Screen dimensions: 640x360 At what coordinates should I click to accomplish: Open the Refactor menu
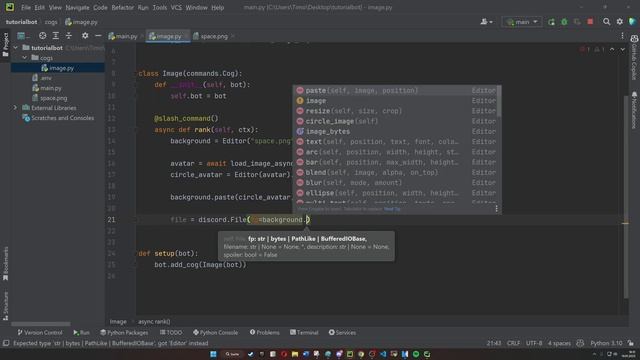pos(122,7)
